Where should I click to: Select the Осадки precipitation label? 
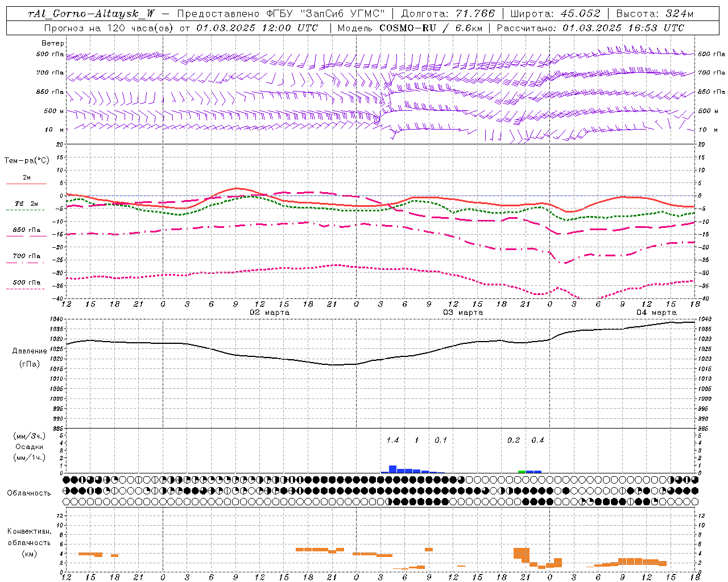click(30, 447)
